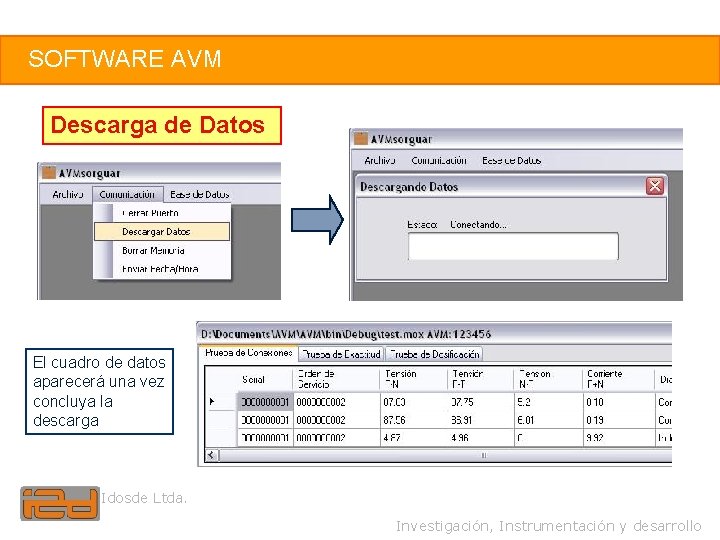Select the row pointer arrow of first row
This screenshot has height=540, width=720.
pos(212,402)
